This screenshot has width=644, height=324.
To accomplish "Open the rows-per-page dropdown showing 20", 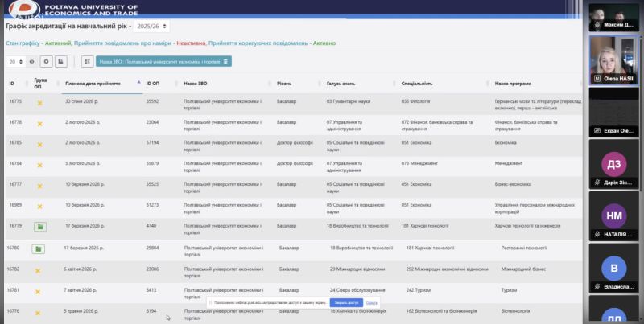I will click(15, 61).
